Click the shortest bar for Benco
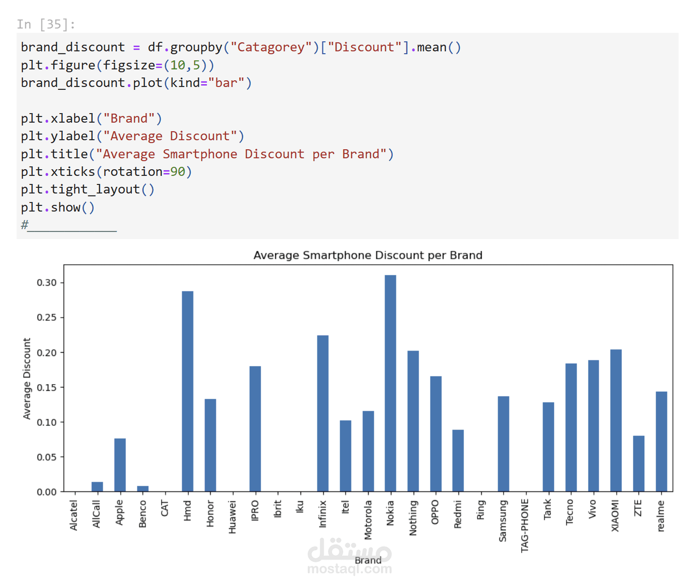This screenshot has height=588, width=700. point(142,489)
